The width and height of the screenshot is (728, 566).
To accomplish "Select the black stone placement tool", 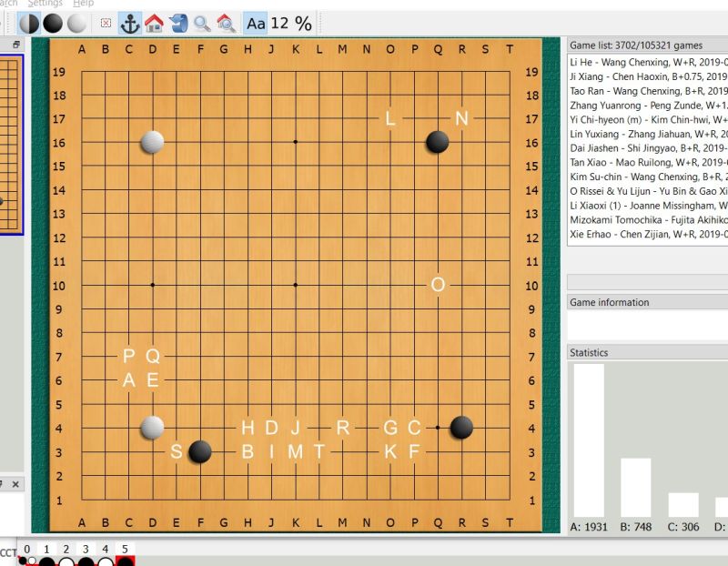I will click(x=54, y=24).
